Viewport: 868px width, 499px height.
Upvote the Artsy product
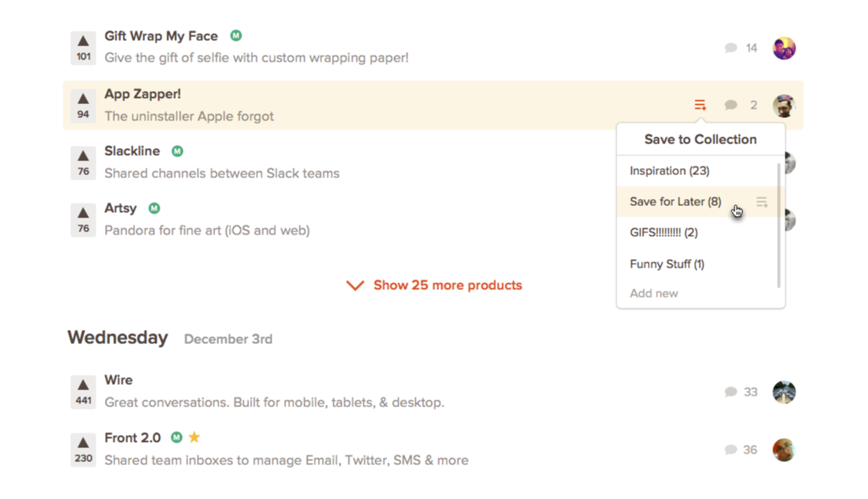(83, 220)
